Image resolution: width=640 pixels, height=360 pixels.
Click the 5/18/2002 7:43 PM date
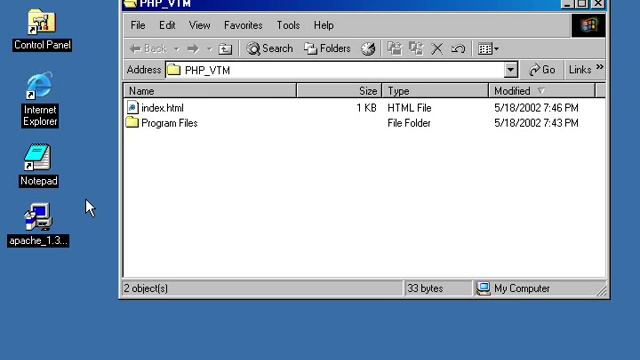(x=536, y=123)
